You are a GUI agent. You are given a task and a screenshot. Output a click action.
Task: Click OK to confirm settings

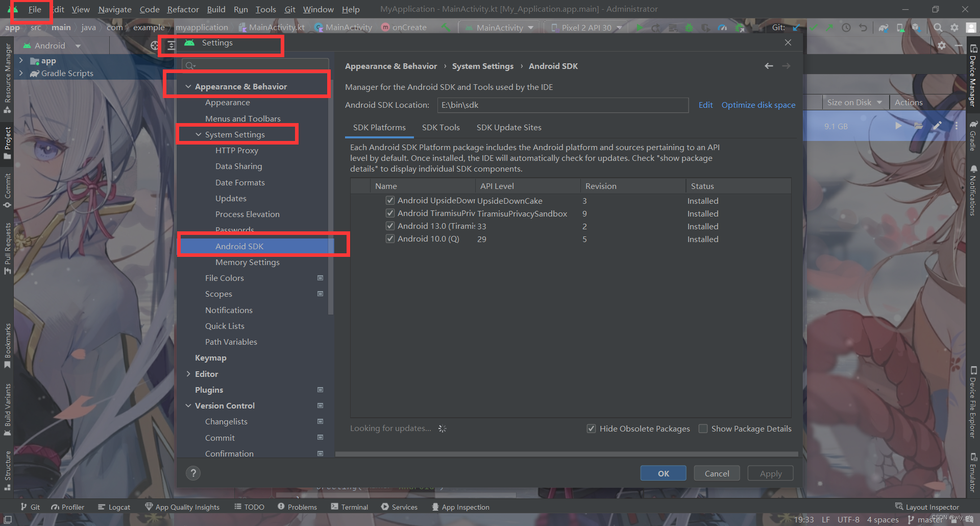pyautogui.click(x=663, y=473)
